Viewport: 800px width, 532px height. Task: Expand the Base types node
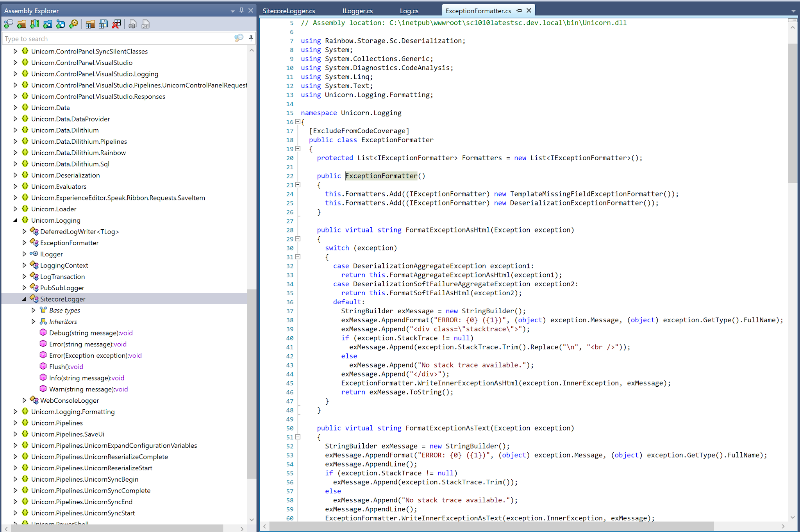[x=33, y=310]
